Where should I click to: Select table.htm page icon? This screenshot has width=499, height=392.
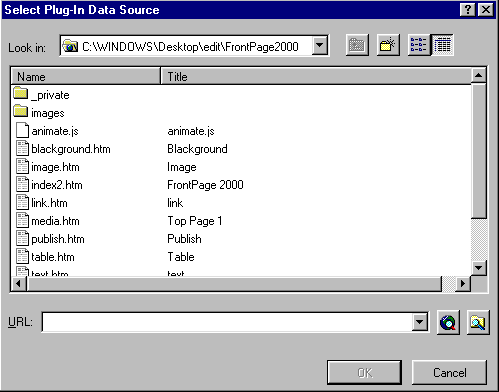[22, 256]
